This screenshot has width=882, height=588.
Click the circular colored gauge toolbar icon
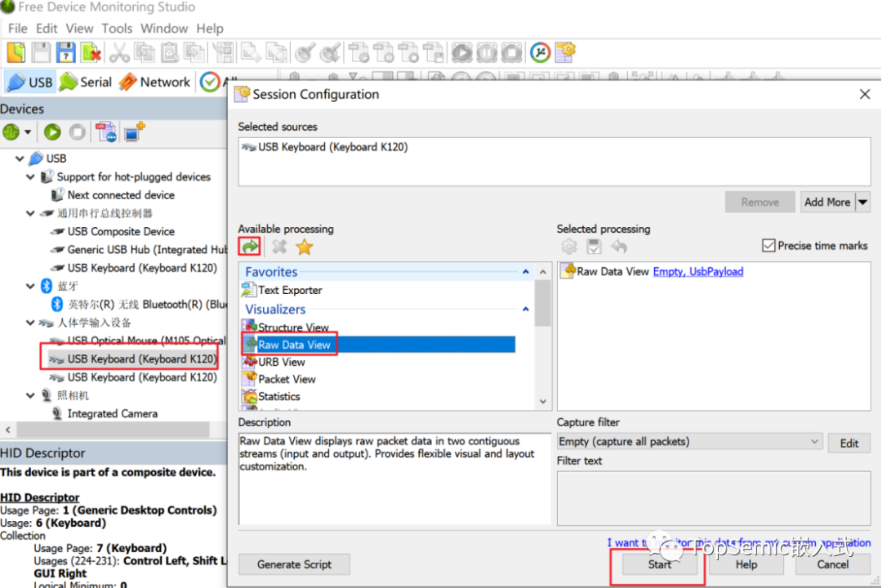coord(540,53)
